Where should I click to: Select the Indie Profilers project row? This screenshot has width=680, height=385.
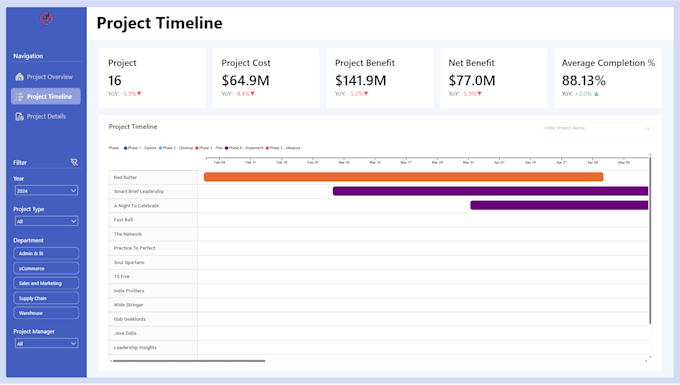point(153,291)
